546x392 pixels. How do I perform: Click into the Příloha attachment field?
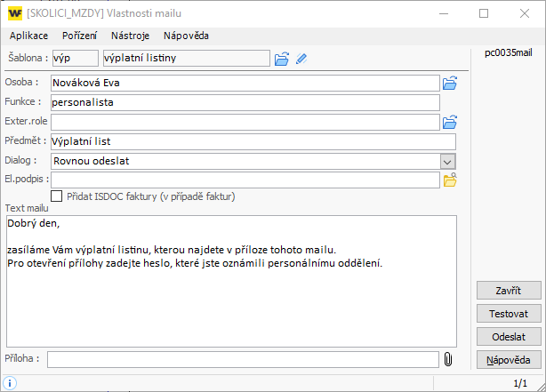pos(243,359)
